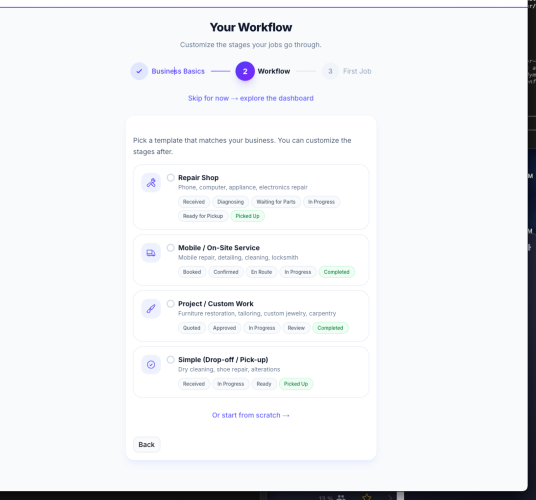536x500 pixels.
Task: Click the Ready stage chip
Action: click(264, 384)
